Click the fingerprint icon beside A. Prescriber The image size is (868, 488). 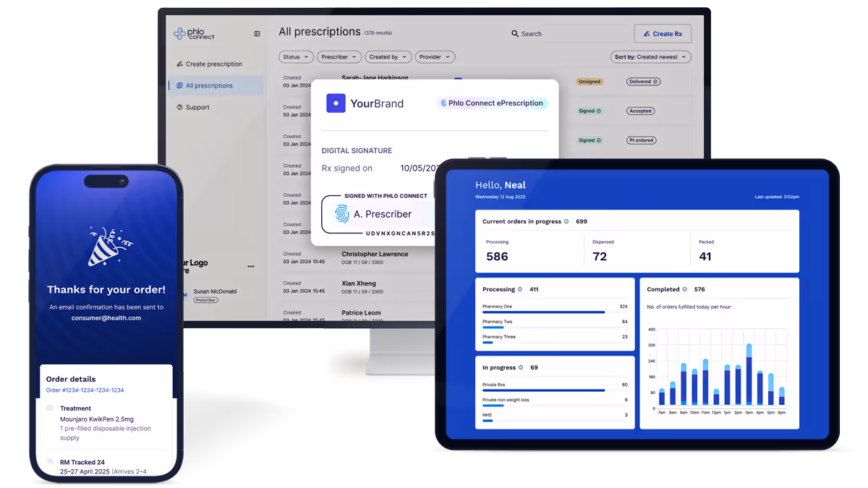click(x=341, y=214)
